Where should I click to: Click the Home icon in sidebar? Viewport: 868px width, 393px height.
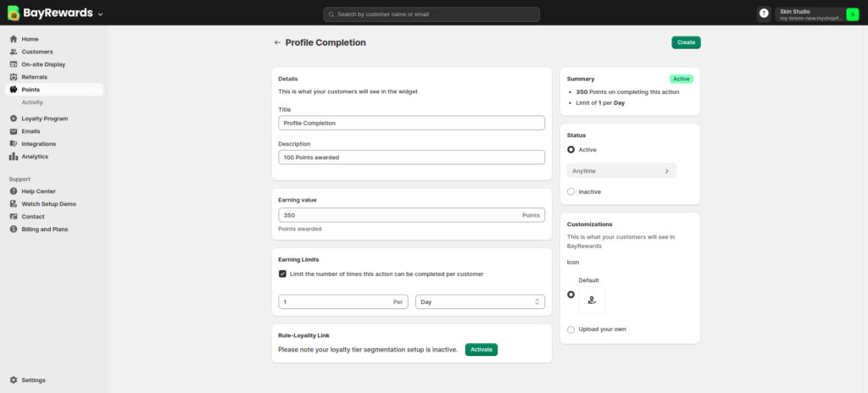click(x=14, y=39)
